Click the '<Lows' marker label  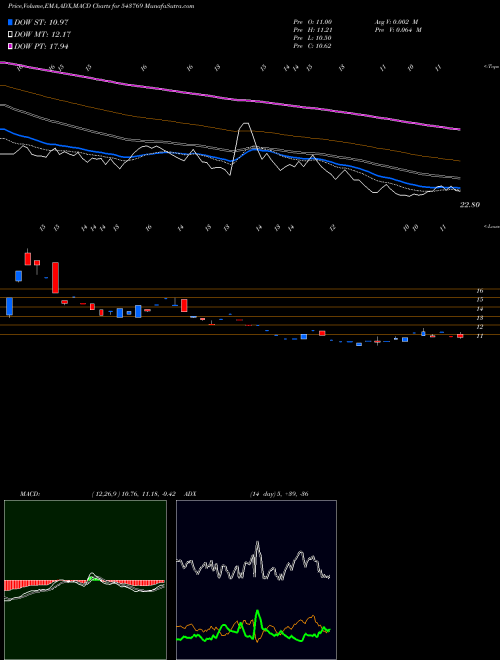coord(491,226)
